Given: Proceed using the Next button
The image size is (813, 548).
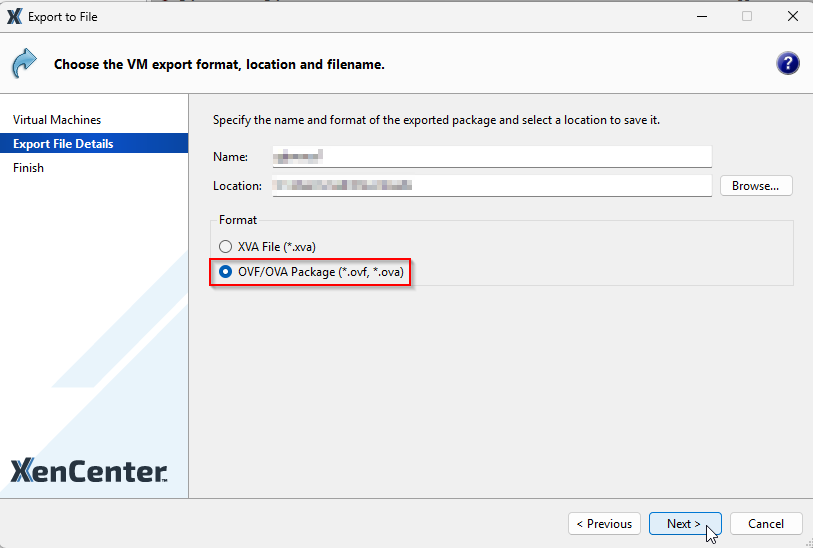Looking at the screenshot, I should click(x=683, y=524).
